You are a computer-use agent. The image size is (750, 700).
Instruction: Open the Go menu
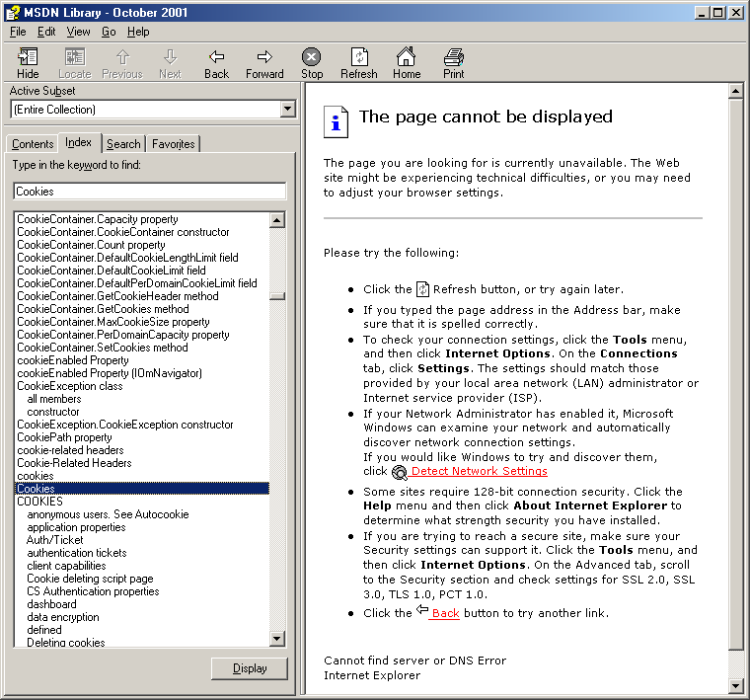(109, 32)
